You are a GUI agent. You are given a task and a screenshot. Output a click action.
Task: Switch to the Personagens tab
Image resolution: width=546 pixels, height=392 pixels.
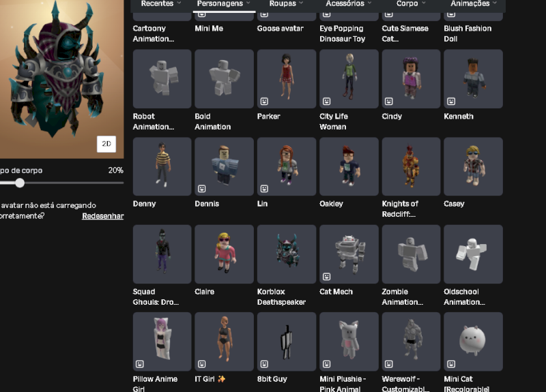pyautogui.click(x=224, y=4)
